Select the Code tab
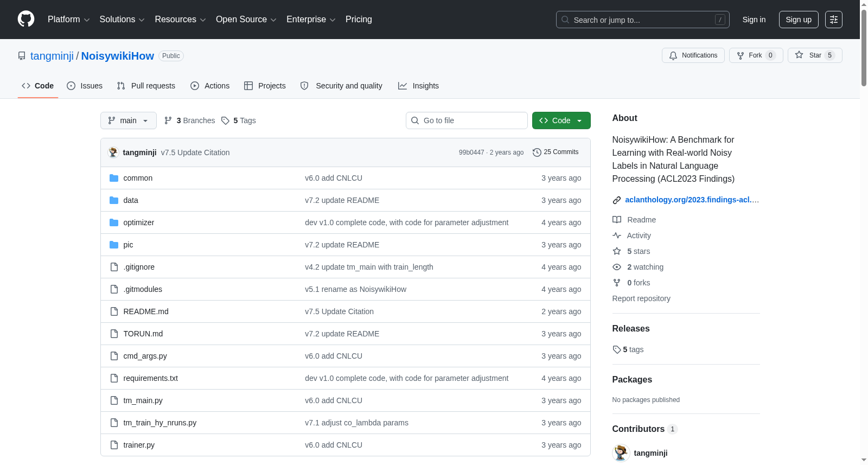 click(x=38, y=86)
